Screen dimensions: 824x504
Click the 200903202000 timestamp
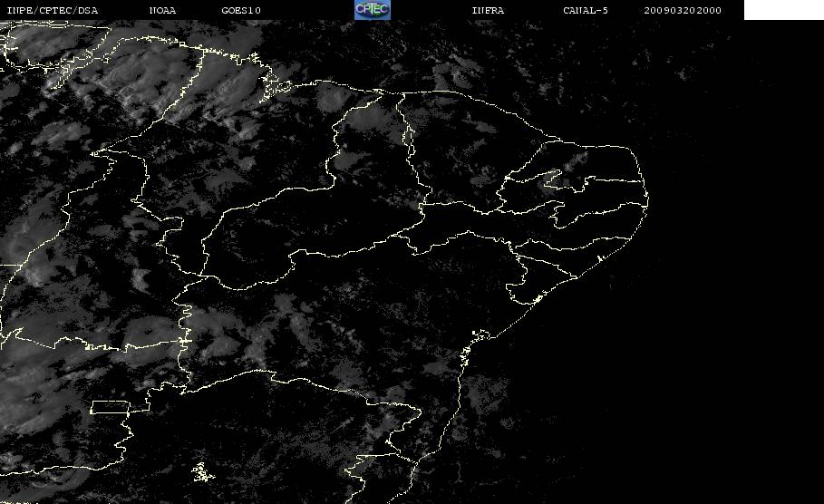click(683, 10)
